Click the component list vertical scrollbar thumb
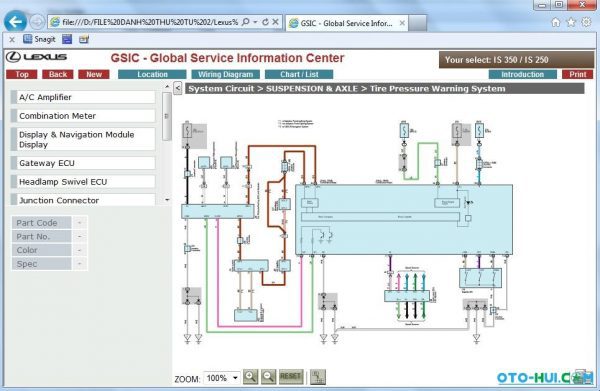 click(167, 116)
